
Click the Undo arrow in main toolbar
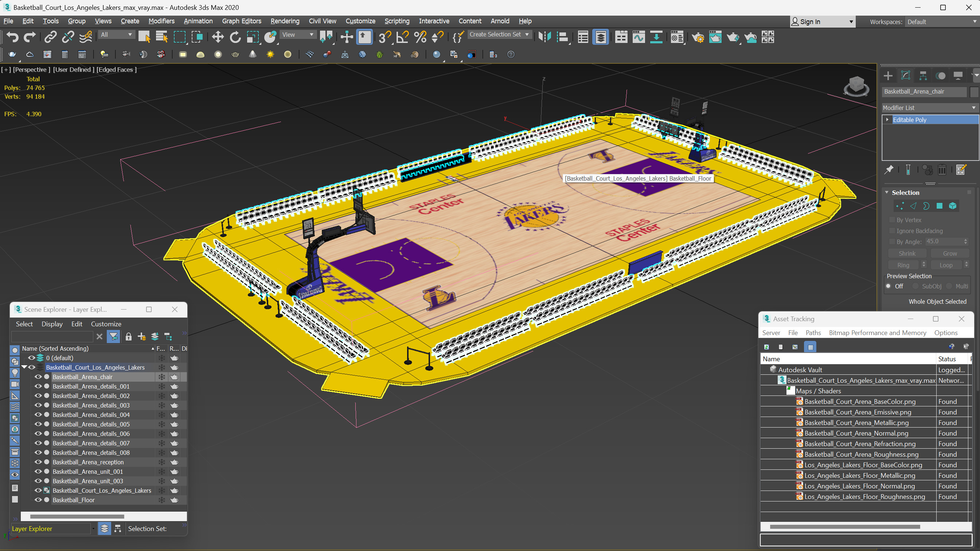click(x=12, y=37)
